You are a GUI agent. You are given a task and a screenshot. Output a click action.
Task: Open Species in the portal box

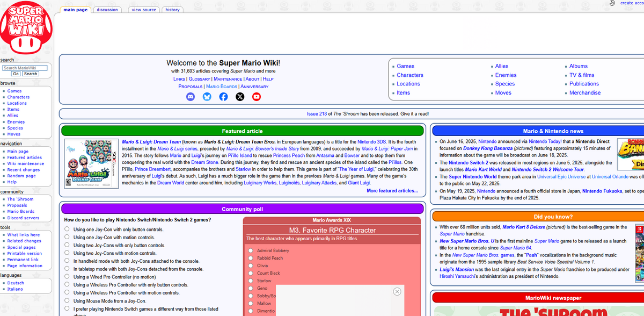(x=505, y=84)
